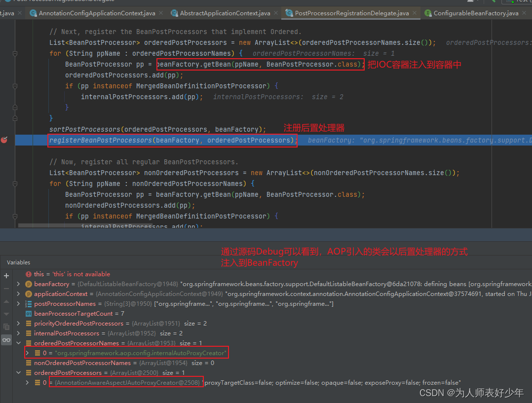Viewport: 532px width, 403px height.
Task: Close the AbstractApplicationContext.java tab
Action: (x=276, y=13)
